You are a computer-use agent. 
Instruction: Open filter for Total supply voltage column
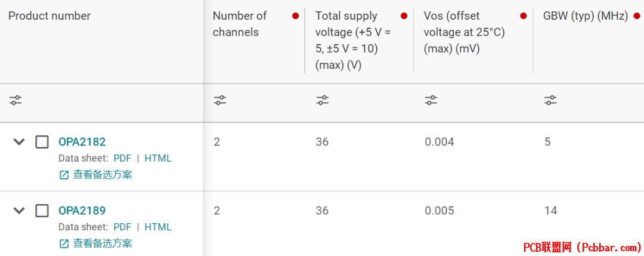pos(323,100)
